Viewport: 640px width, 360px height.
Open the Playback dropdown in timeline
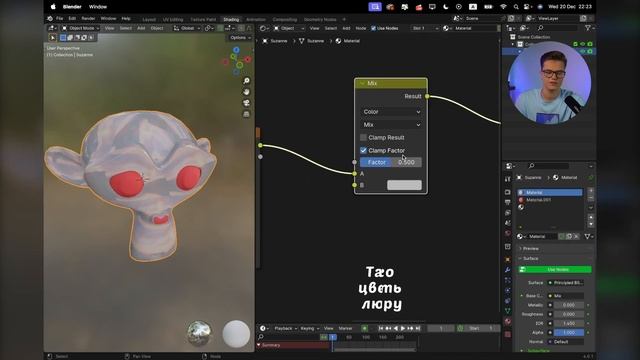(285, 328)
